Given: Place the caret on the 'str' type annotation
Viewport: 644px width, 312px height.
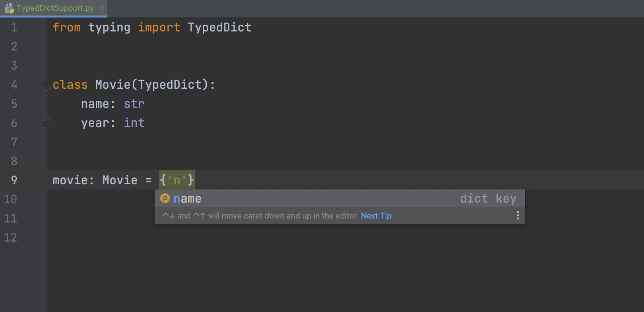Looking at the screenshot, I should 134,104.
